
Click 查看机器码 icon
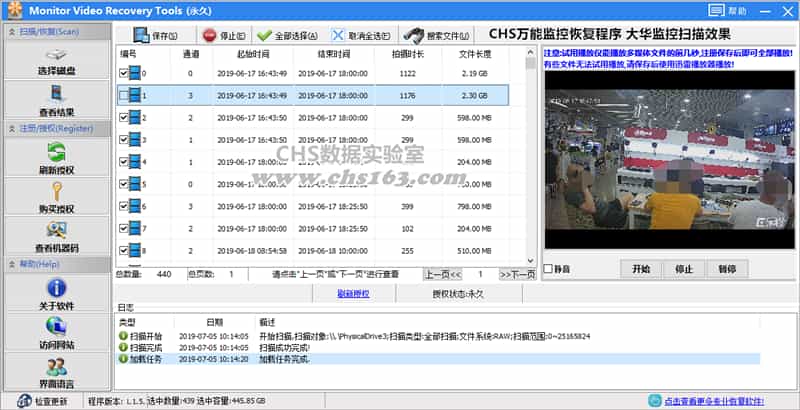pos(57,230)
